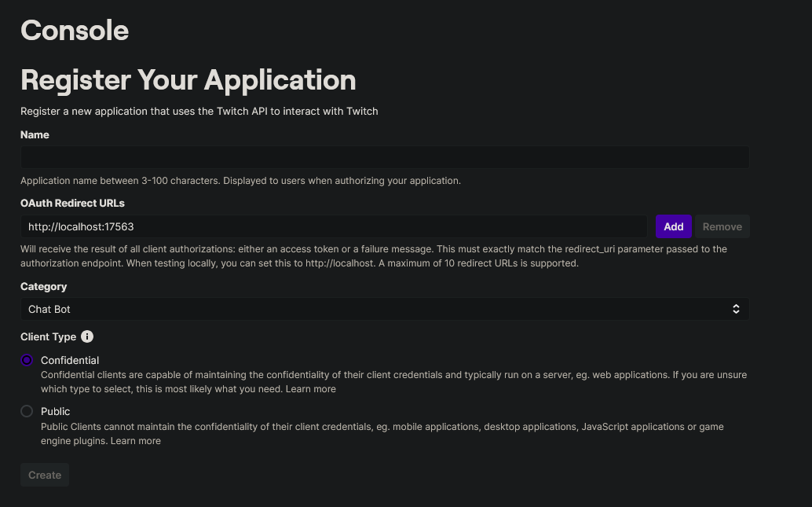Select the Confidential client type radio
Image resolution: width=812 pixels, height=507 pixels.
click(27, 360)
